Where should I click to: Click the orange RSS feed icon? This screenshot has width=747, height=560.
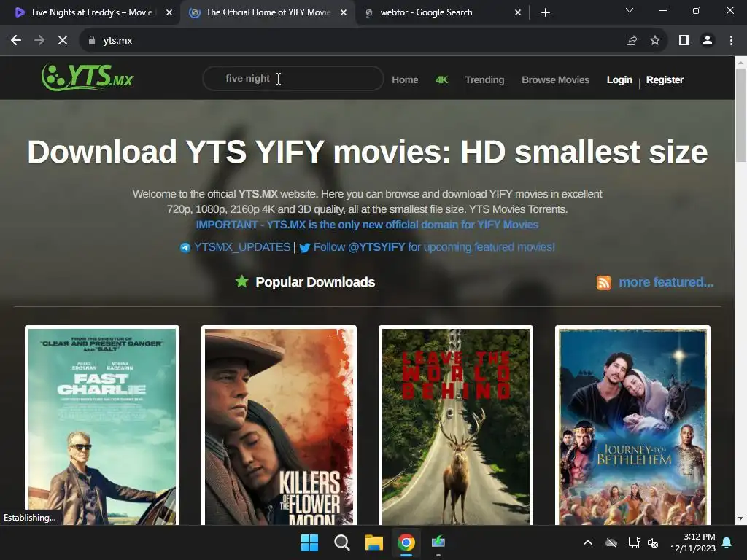tap(603, 282)
